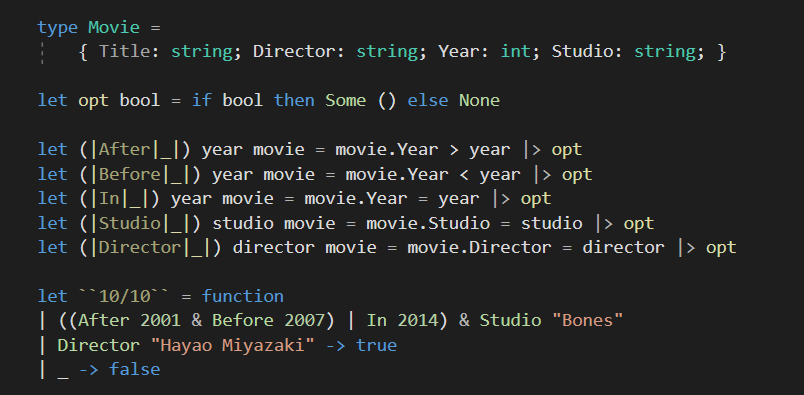Click the "false" result value
The height and width of the screenshot is (395, 804).
(x=134, y=369)
